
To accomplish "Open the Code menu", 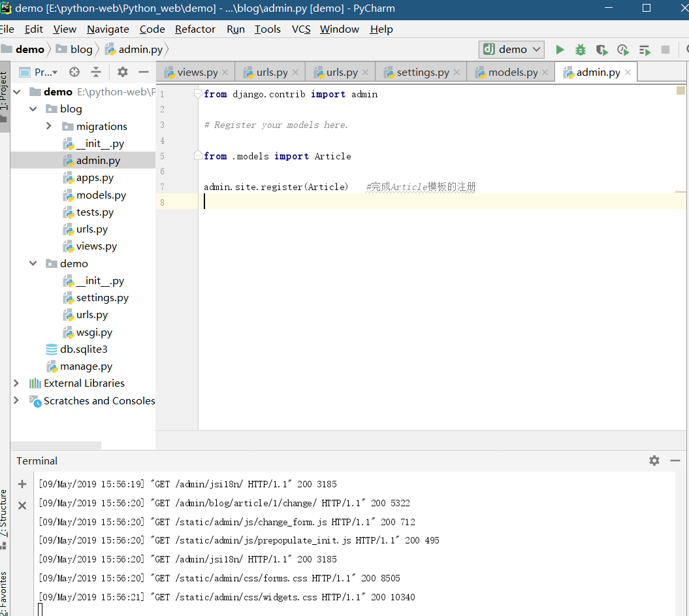I will 152,29.
